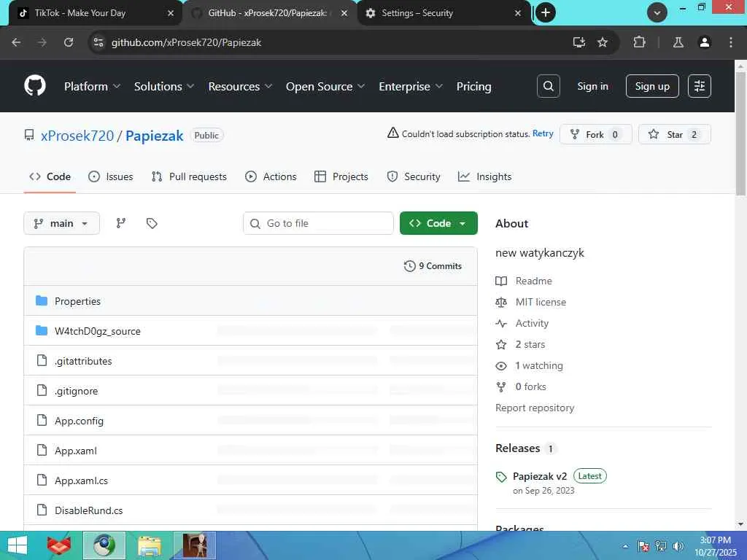Expand the Open Source menu
The width and height of the screenshot is (747, 560).
325,86
